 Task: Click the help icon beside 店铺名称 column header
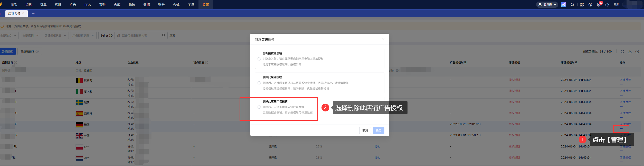coord(16,63)
